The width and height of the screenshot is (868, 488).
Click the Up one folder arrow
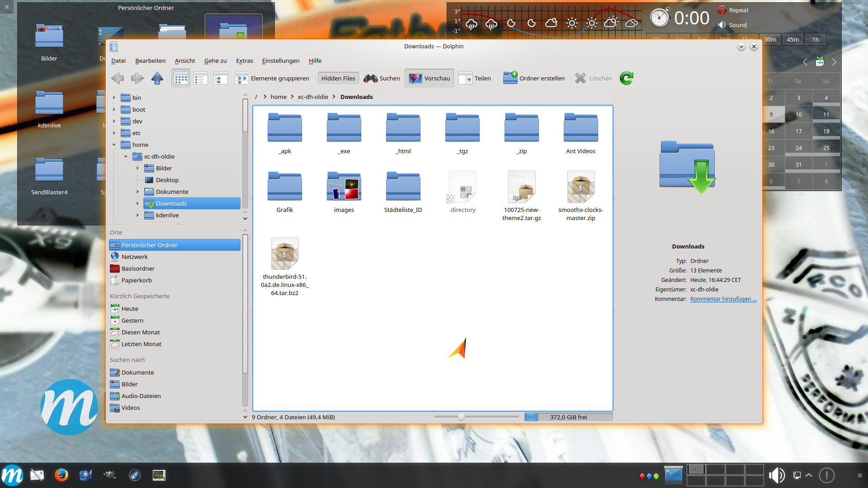[157, 78]
